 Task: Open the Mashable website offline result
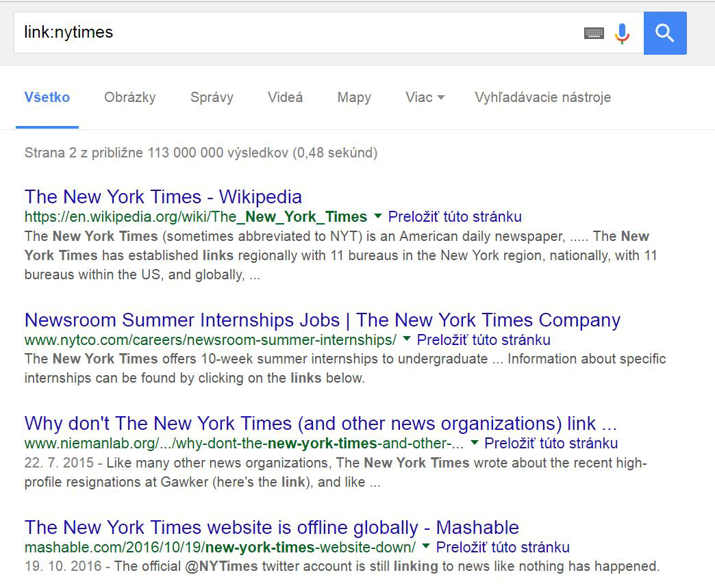(272, 527)
